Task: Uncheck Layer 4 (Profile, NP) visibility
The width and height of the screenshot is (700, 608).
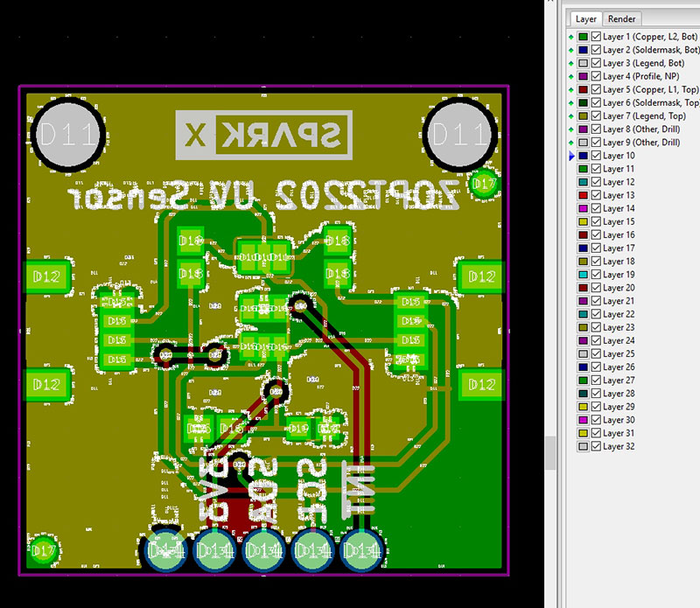Action: tap(596, 76)
